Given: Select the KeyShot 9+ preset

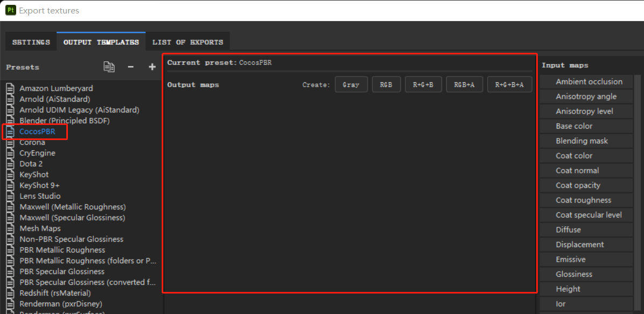Looking at the screenshot, I should [40, 185].
